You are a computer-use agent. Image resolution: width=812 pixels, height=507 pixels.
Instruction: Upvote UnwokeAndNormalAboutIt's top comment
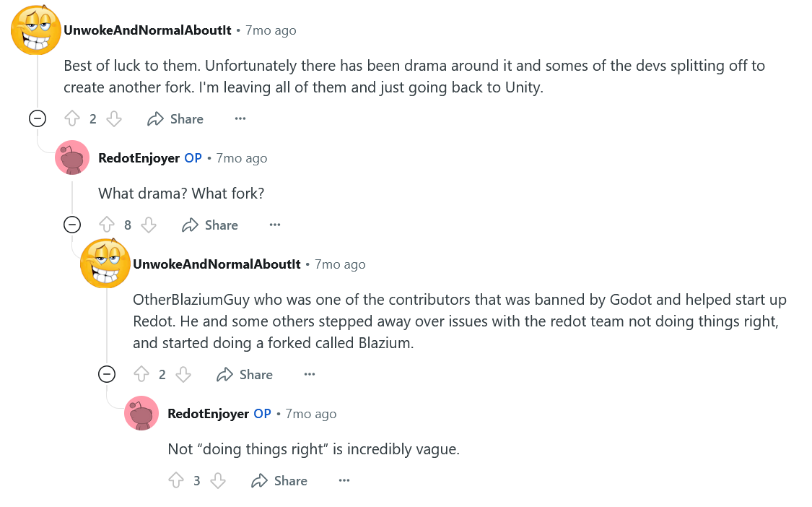click(72, 118)
